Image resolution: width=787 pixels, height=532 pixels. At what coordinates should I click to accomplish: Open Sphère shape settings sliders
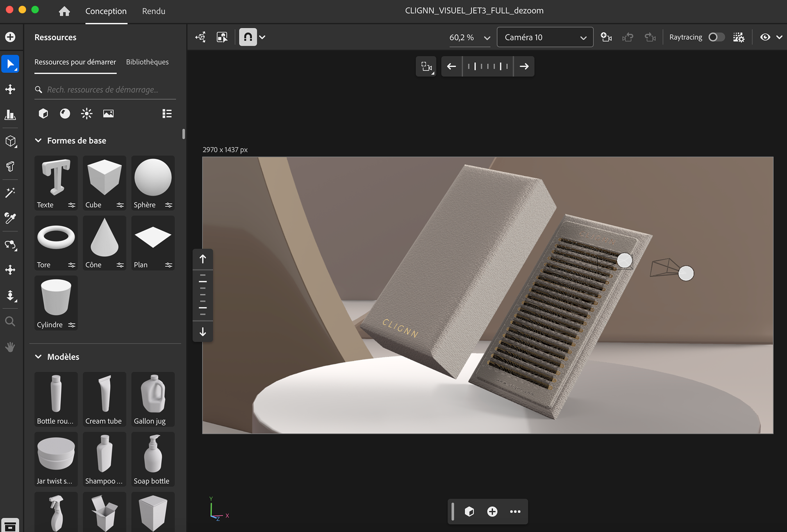(x=168, y=205)
